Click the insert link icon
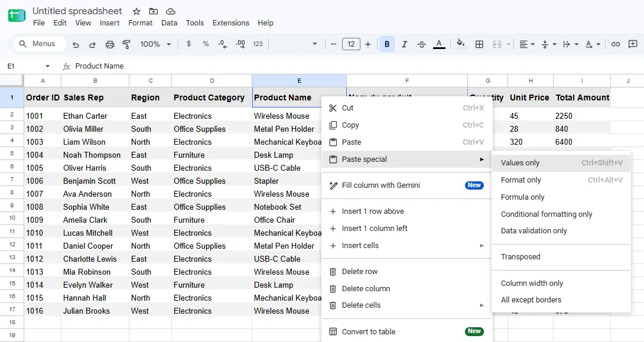This screenshot has height=342, width=644. pyautogui.click(x=615, y=44)
